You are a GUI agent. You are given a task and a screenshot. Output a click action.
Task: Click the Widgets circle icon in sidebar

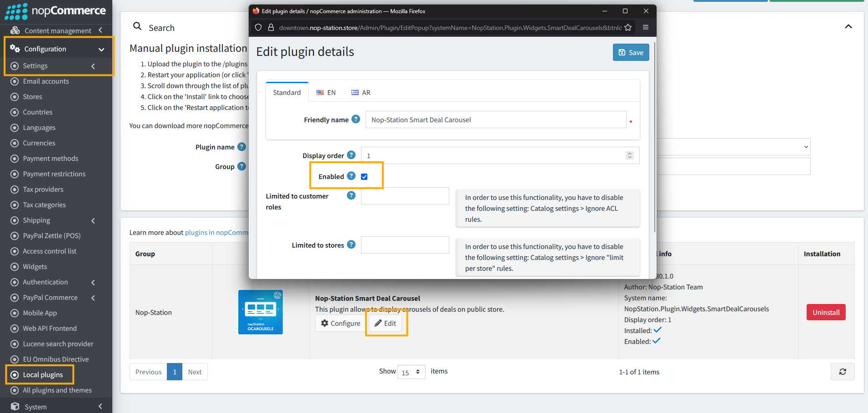tap(15, 267)
